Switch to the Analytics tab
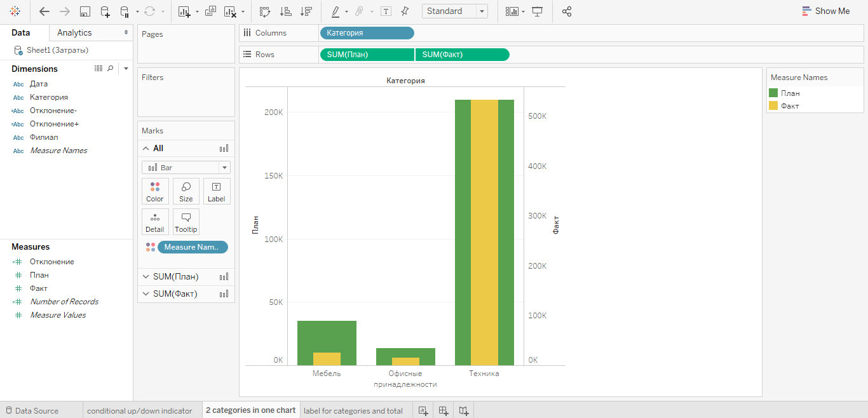Screen dimensions: 868x418 coord(74,32)
